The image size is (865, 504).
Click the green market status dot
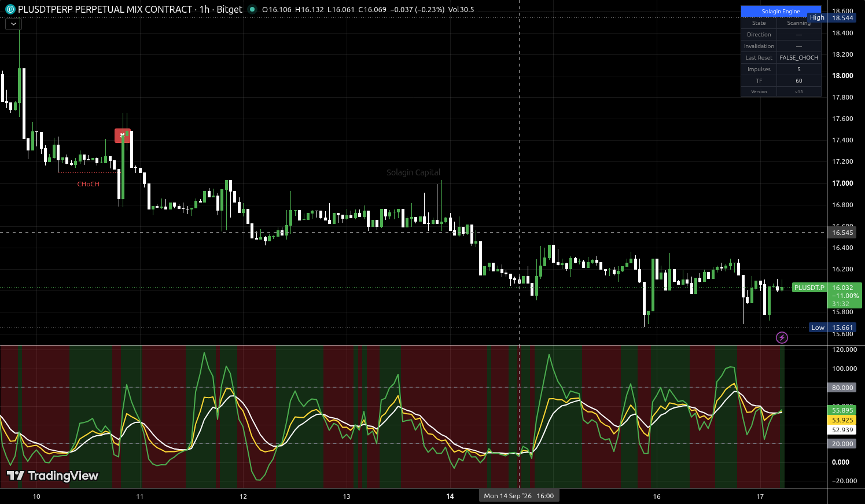pyautogui.click(x=252, y=9)
